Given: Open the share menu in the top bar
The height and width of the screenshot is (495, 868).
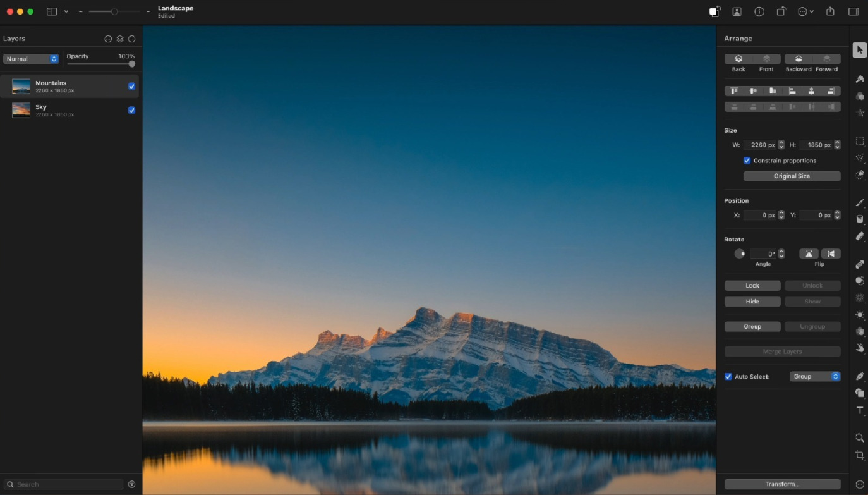Looking at the screenshot, I should click(830, 11).
